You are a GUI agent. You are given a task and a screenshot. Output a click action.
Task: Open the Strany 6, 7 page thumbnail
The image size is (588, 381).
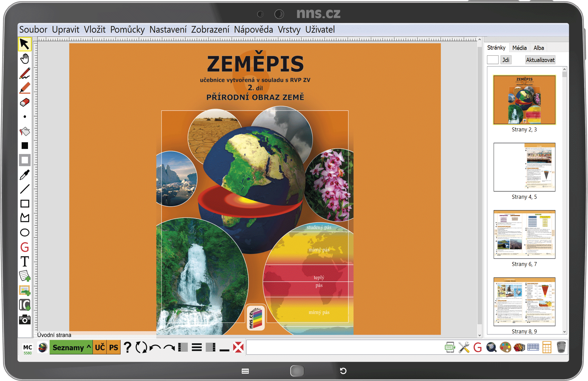point(524,235)
